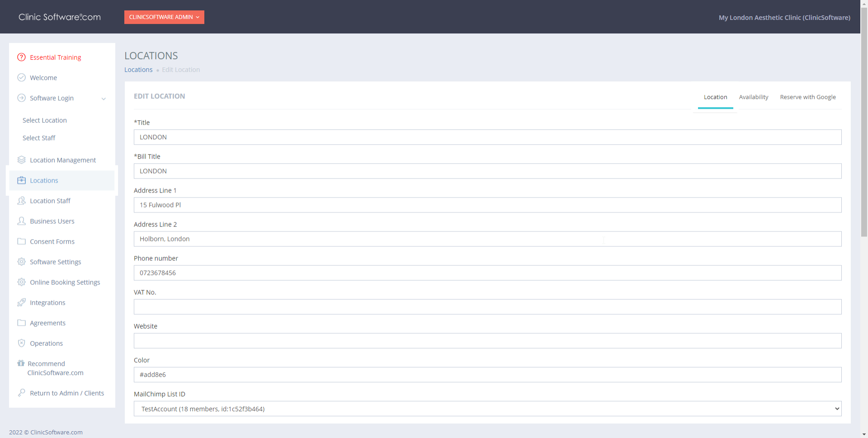The height and width of the screenshot is (438, 868).
Task: Click the page vertical scrollbar
Action: click(x=864, y=136)
